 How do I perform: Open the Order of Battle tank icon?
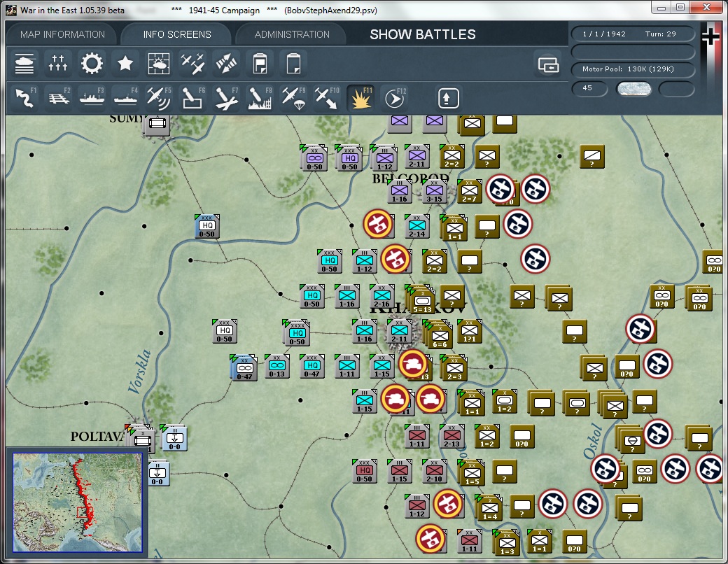tap(24, 64)
